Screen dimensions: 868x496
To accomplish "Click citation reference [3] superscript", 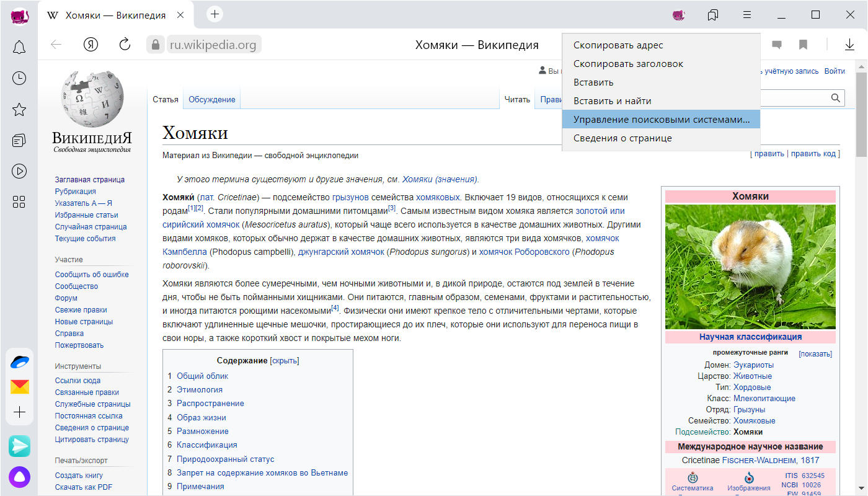I will point(392,208).
